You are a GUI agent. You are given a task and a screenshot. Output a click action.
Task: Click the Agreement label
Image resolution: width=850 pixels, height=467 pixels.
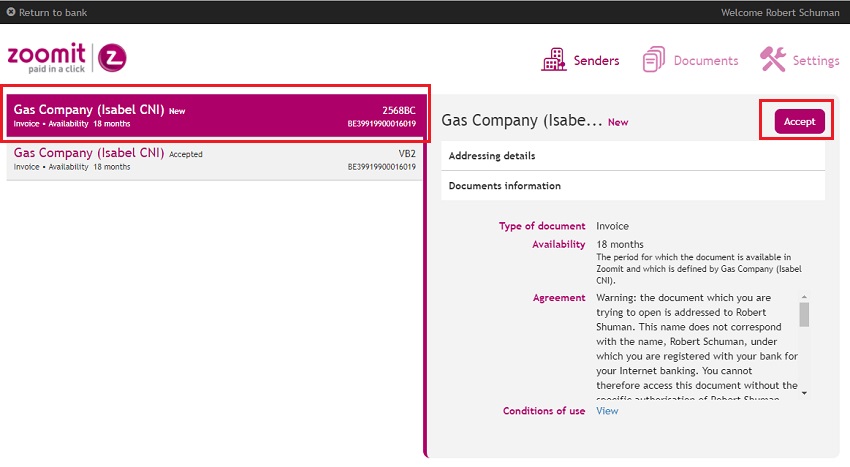[x=559, y=298]
